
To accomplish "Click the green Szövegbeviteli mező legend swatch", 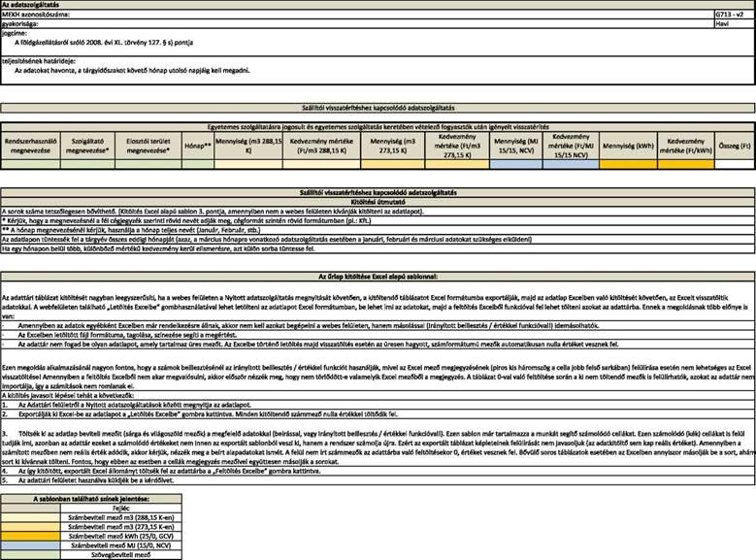I will [x=30, y=555].
